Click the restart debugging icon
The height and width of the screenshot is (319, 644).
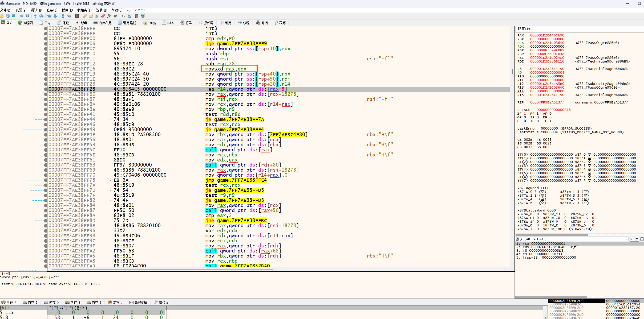coord(8,16)
